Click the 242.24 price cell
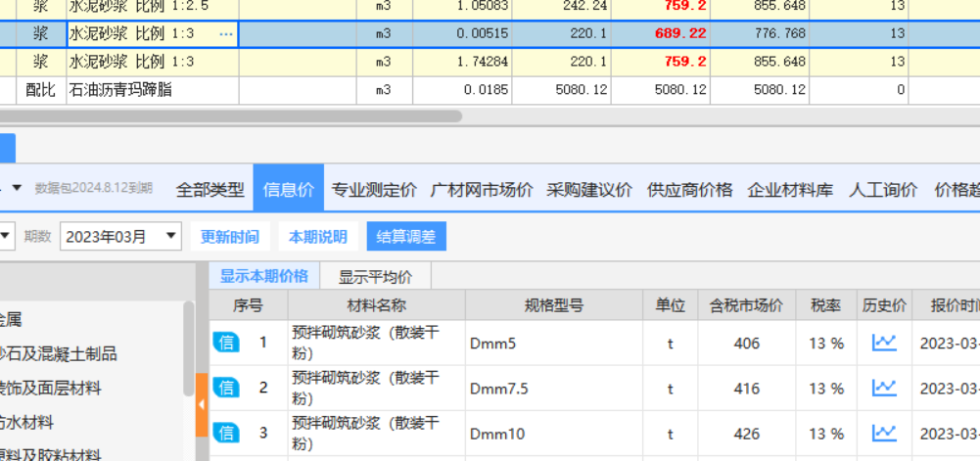 [561, 8]
